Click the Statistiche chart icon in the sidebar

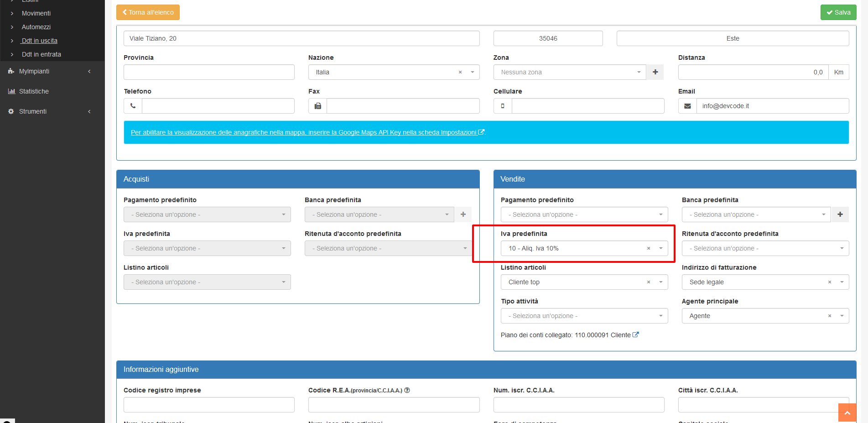[x=11, y=91]
